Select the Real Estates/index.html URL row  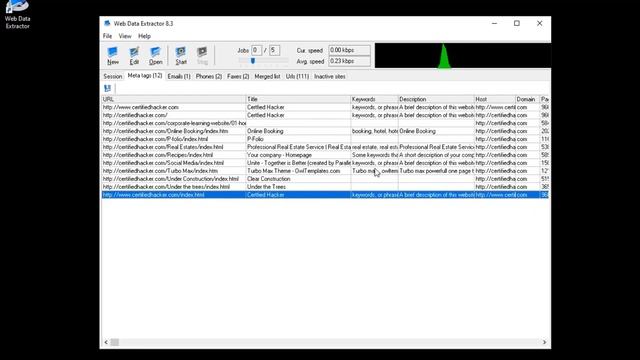coord(325,147)
